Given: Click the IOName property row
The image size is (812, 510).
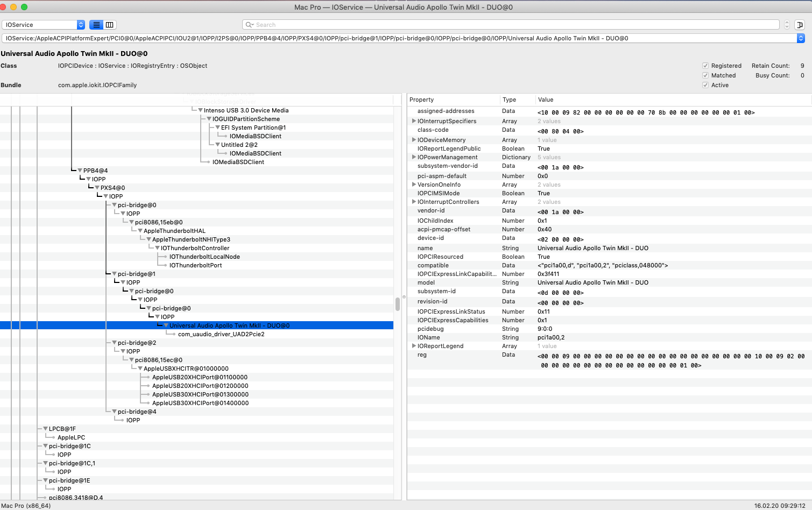Looking at the screenshot, I should [609, 337].
